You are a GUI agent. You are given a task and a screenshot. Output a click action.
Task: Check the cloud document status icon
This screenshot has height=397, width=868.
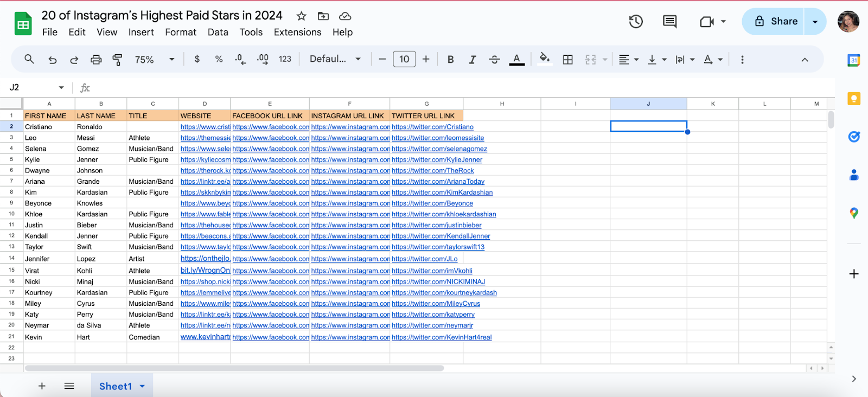click(345, 16)
